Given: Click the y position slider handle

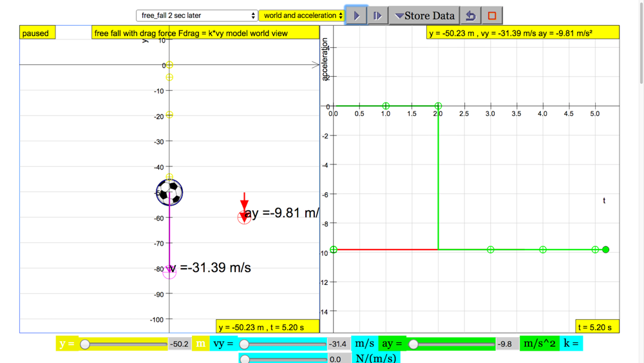Looking at the screenshot, I should [x=85, y=344].
